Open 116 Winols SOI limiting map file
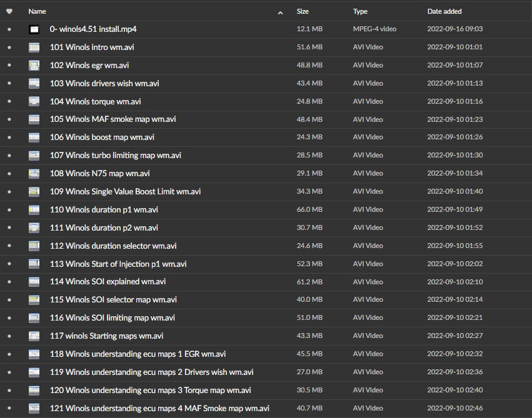This screenshot has height=418, width=532. click(x=113, y=318)
